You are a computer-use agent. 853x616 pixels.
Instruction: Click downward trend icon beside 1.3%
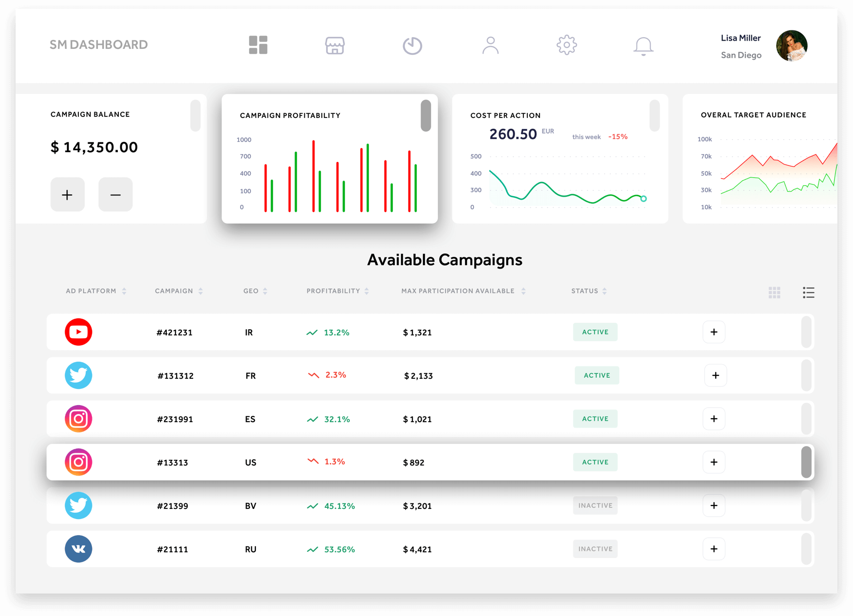tap(313, 461)
